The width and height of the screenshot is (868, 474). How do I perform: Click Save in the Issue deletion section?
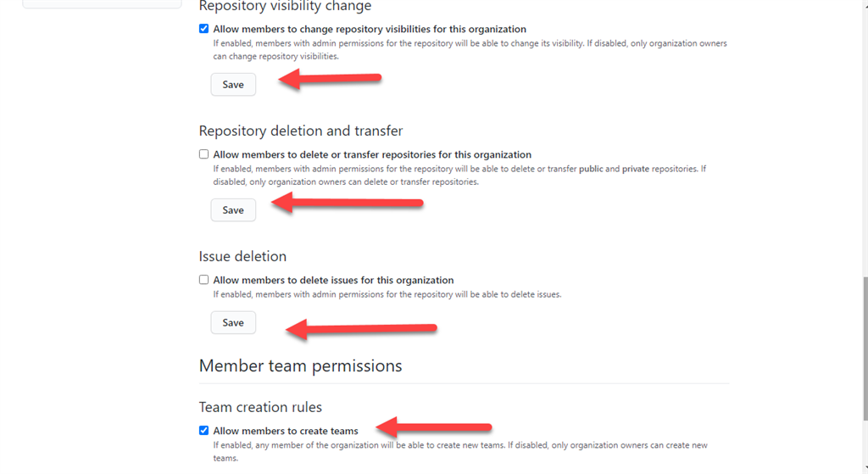(233, 323)
